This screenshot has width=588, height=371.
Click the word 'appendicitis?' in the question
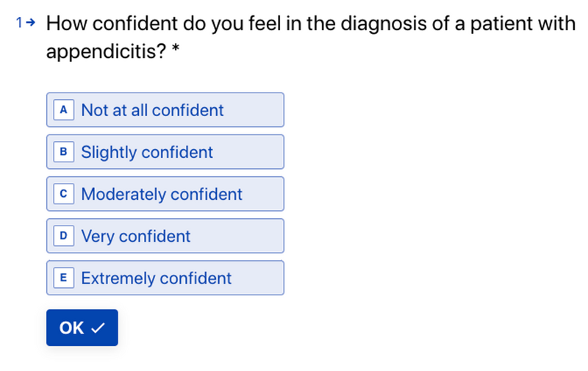(x=106, y=51)
